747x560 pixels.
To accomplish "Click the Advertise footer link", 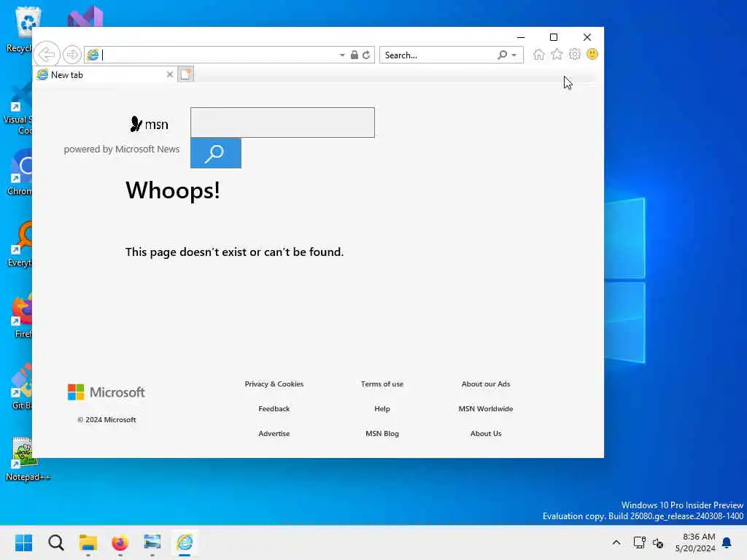I will click(274, 433).
